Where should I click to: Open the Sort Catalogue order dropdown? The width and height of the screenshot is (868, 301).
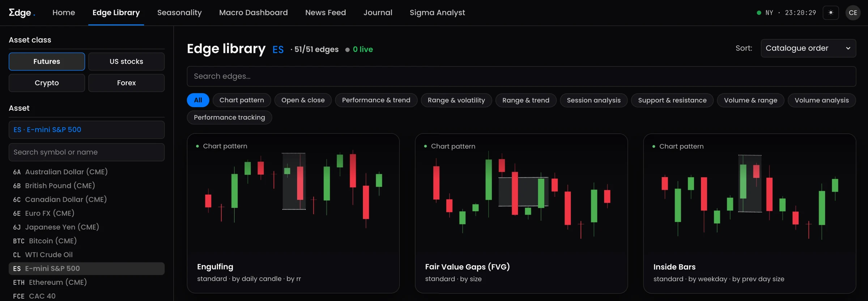[x=808, y=48]
